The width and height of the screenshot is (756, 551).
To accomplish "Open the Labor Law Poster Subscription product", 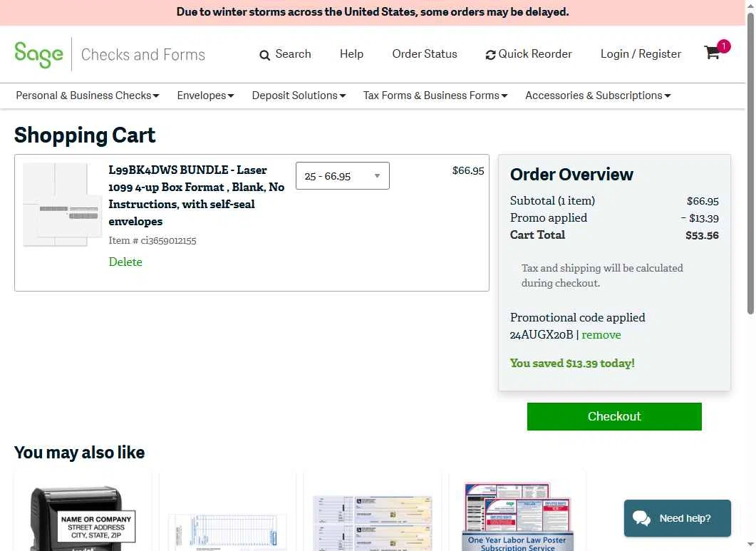I will click(517, 516).
